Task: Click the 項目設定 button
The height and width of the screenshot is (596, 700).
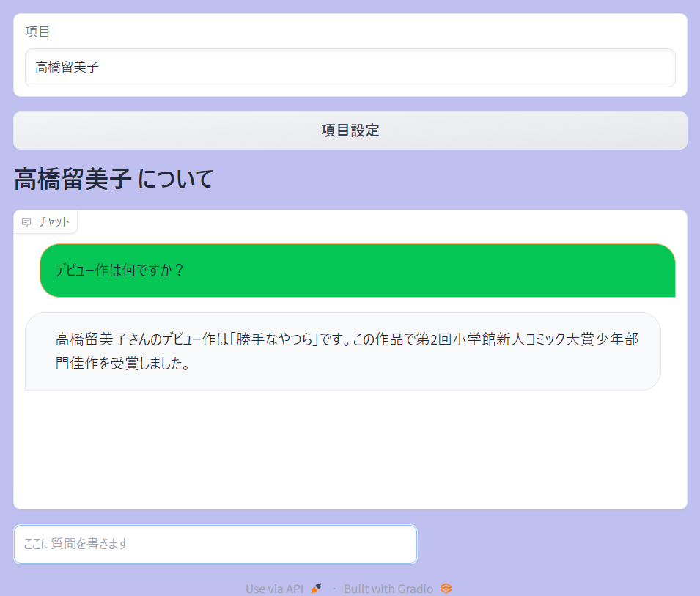Action: [350, 130]
